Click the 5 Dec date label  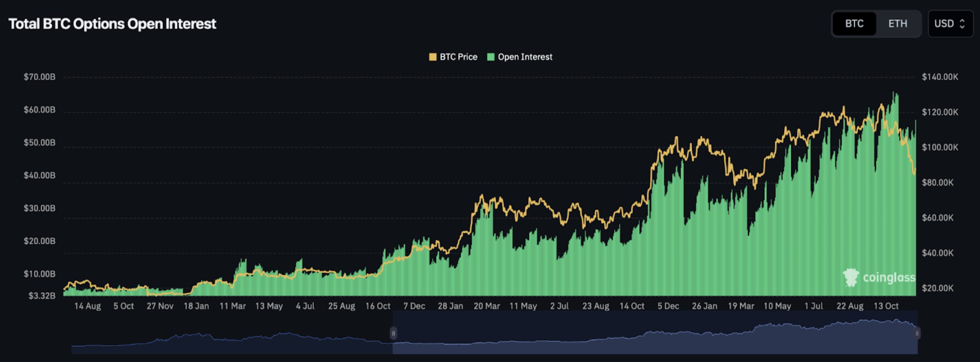pos(668,306)
